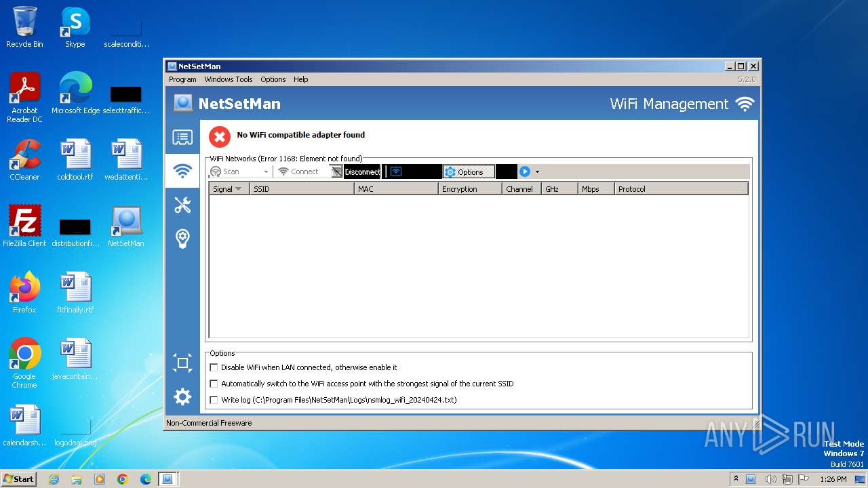
Task: Click the Options button in WiFi toolbar
Action: pos(469,171)
